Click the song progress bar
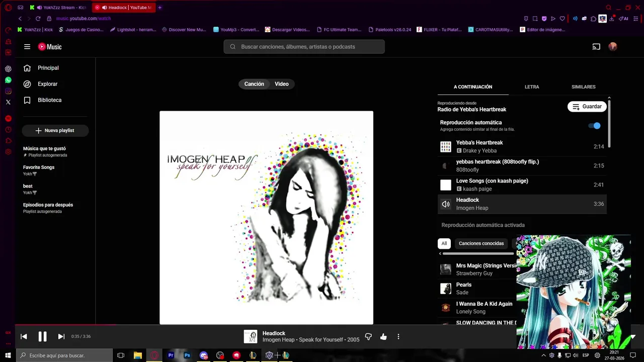The width and height of the screenshot is (644, 362). tap(266, 325)
